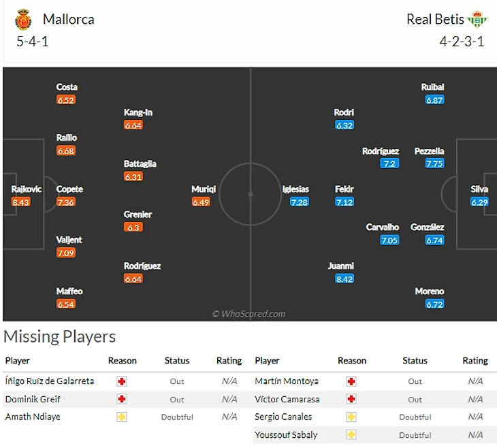
Task: Click the Mallorca team name heading
Action: click(x=68, y=19)
